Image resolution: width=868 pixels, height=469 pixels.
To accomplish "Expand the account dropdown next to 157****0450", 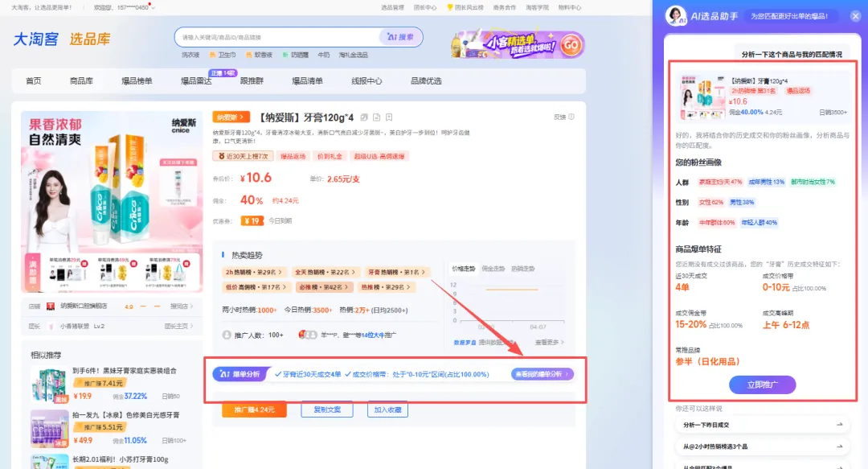I will point(153,8).
